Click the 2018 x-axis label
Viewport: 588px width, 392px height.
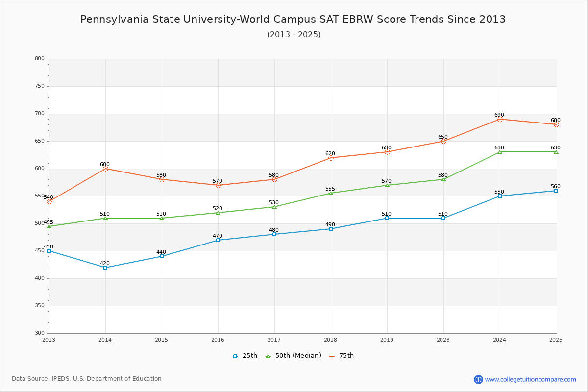pyautogui.click(x=331, y=340)
